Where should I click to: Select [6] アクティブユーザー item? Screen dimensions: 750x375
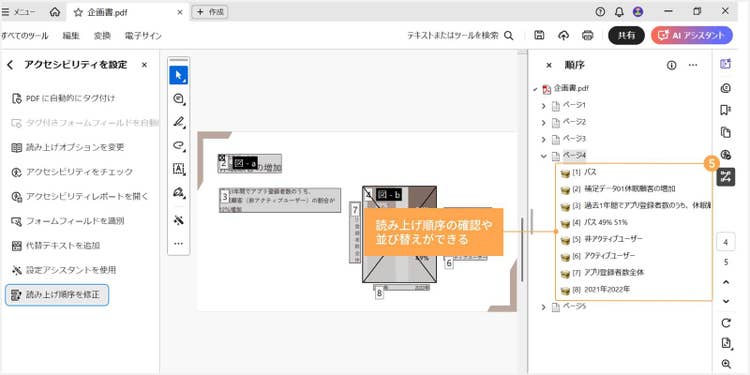pos(598,256)
